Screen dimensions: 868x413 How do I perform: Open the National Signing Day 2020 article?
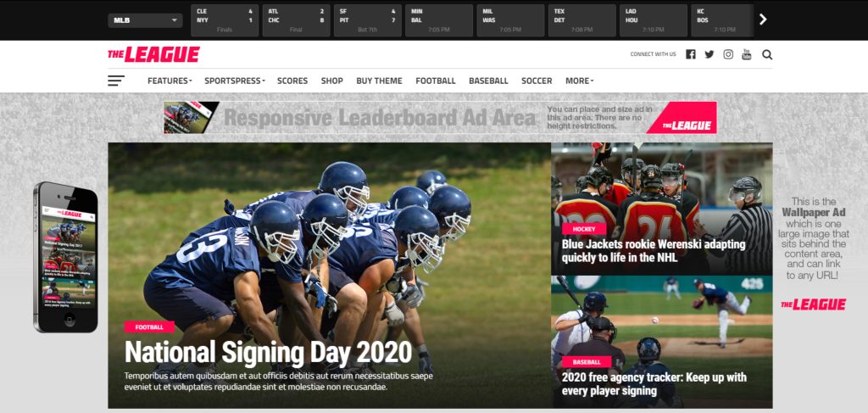tap(269, 352)
